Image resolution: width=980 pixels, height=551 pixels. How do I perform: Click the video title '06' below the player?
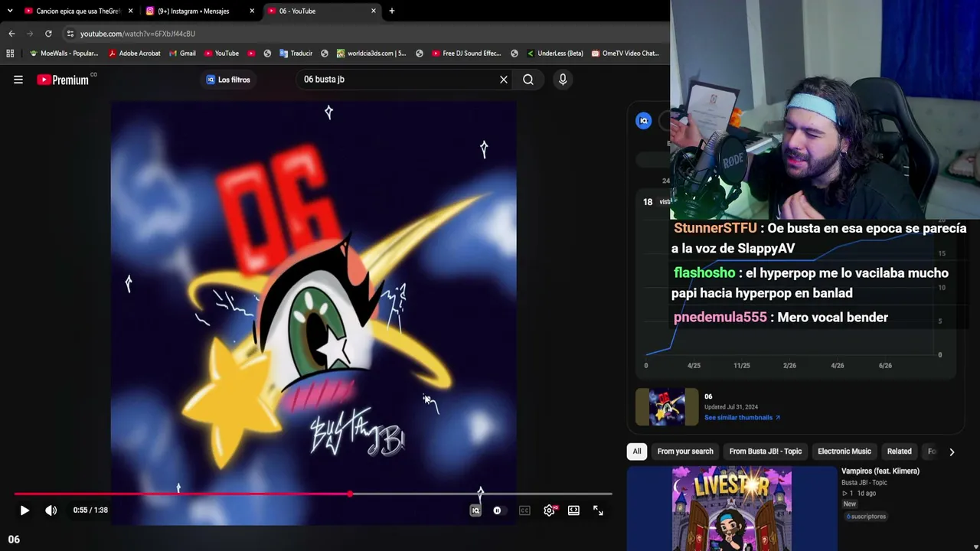(x=14, y=540)
